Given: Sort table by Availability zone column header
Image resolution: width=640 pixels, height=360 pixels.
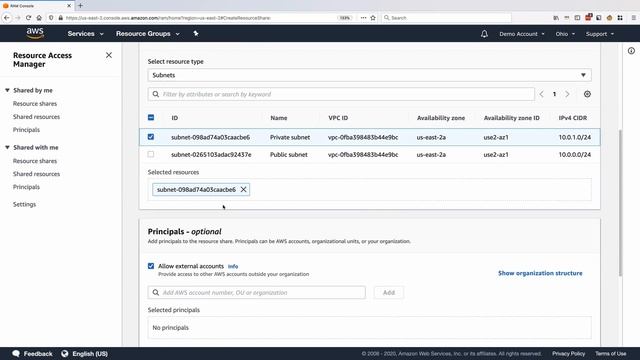Looking at the screenshot, I should 441,118.
